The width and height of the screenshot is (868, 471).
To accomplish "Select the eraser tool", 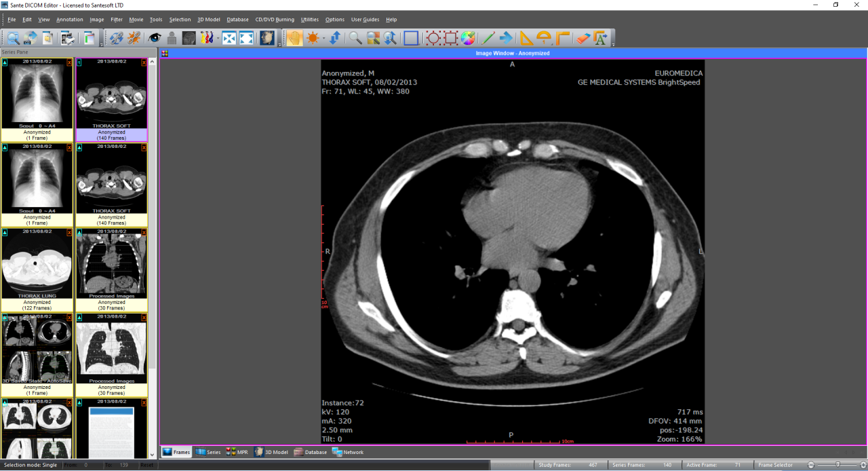I will click(x=583, y=38).
